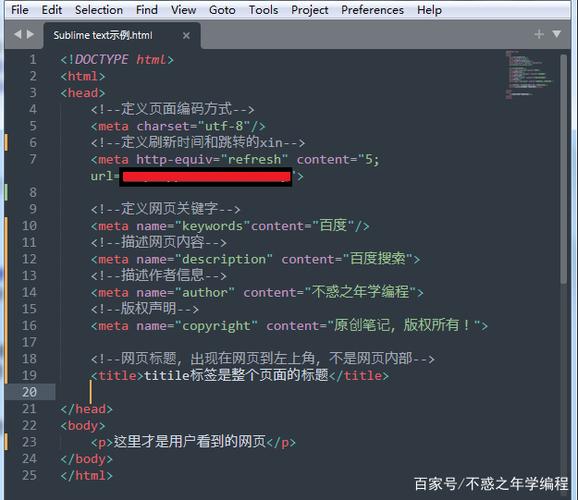Open the Project menu
The width and height of the screenshot is (578, 500).
(x=309, y=10)
